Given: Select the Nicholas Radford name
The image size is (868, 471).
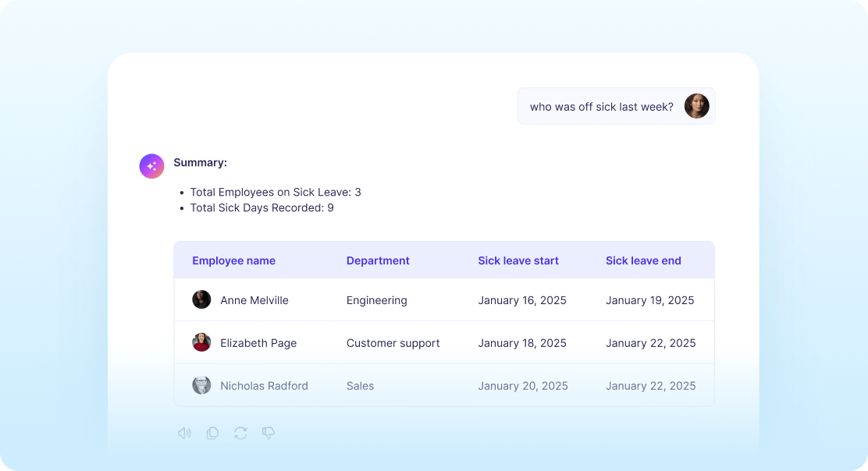Looking at the screenshot, I should click(x=264, y=386).
